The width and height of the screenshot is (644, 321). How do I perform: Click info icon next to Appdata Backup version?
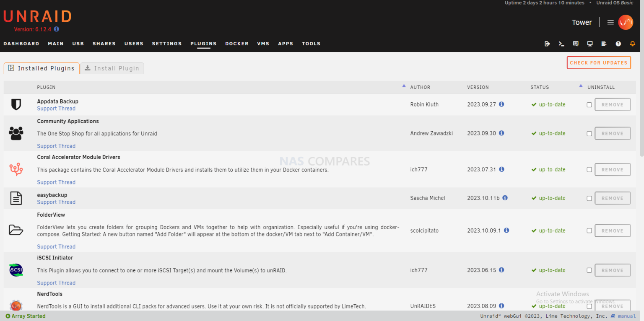point(501,104)
